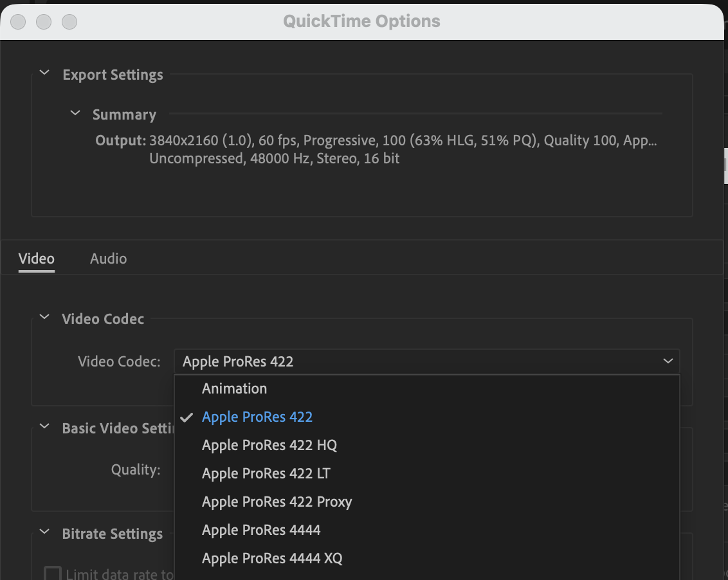The width and height of the screenshot is (728, 580).
Task: Collapse the Export Settings section
Action: pyautogui.click(x=44, y=73)
